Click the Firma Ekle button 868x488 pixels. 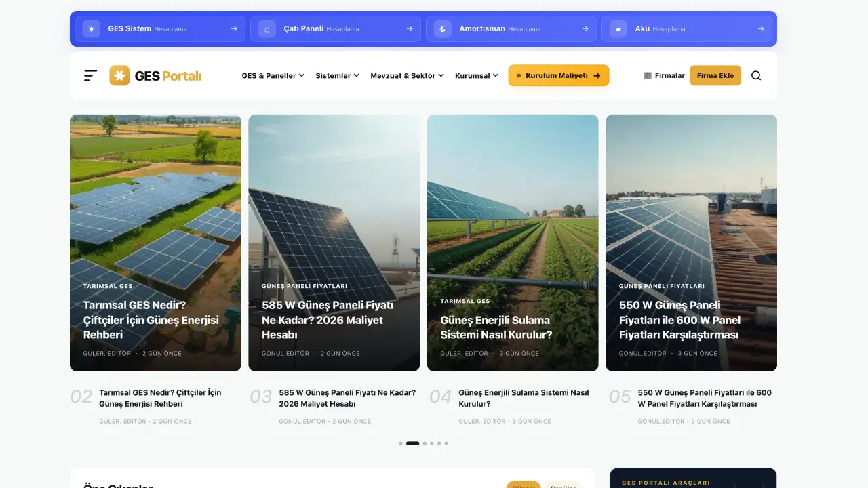[715, 75]
